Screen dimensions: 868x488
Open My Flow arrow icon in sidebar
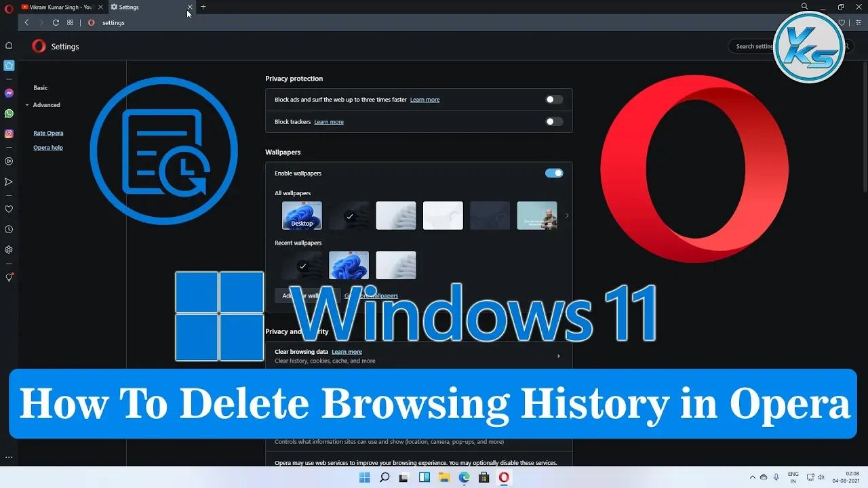pyautogui.click(x=9, y=182)
